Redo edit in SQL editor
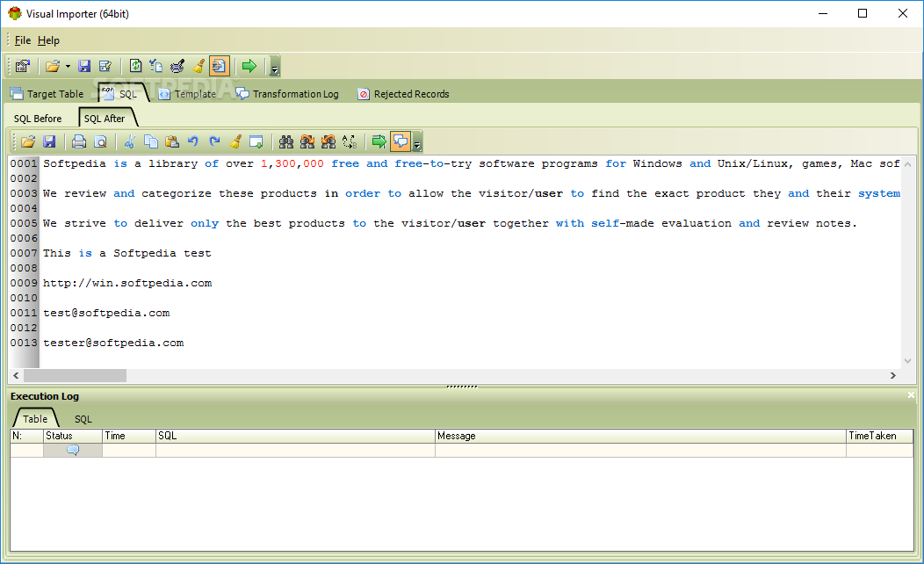Screen dimensions: 924x564 point(214,141)
